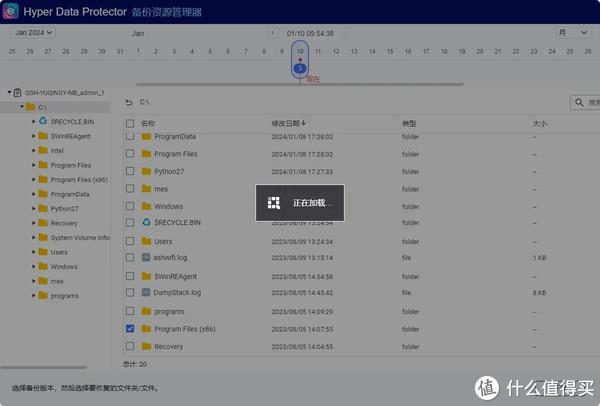This screenshot has height=406, width=600.
Task: Sort by 大小 column header
Action: (540, 123)
